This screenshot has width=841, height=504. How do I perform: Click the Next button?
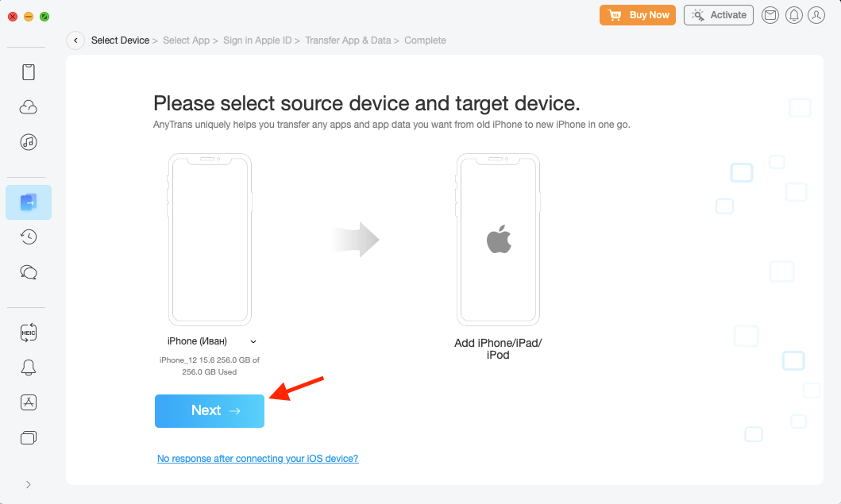click(210, 410)
